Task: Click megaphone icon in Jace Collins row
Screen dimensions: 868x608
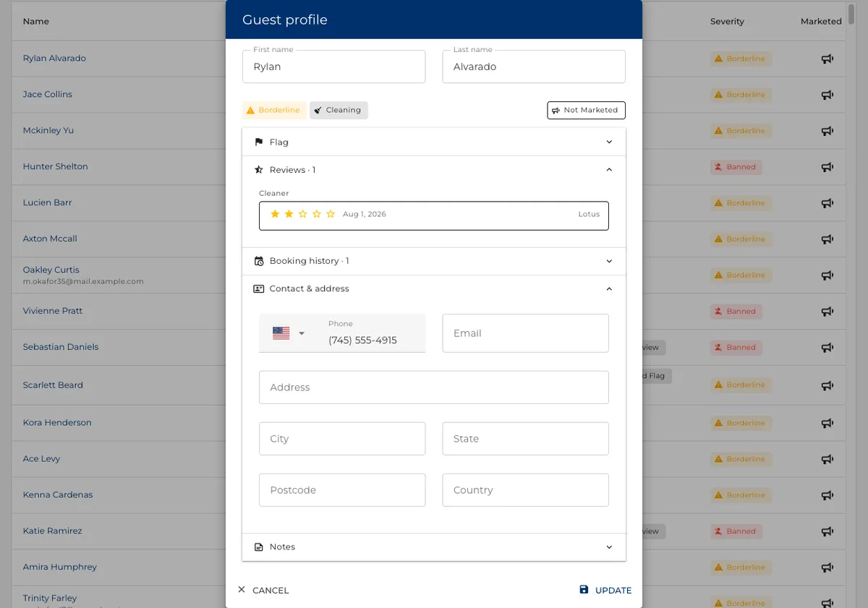Action: (x=827, y=95)
